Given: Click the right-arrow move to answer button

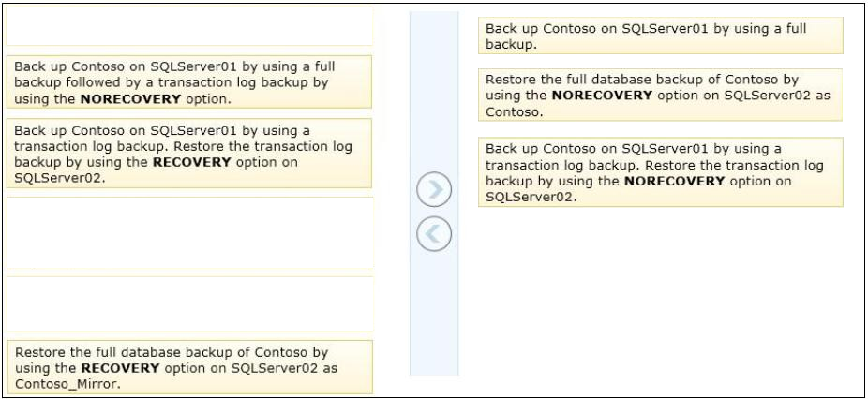Looking at the screenshot, I should [x=434, y=190].
